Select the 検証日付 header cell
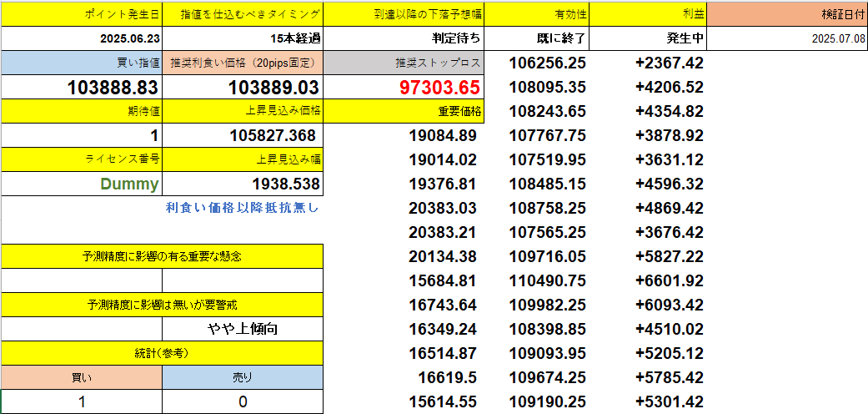 [788, 14]
